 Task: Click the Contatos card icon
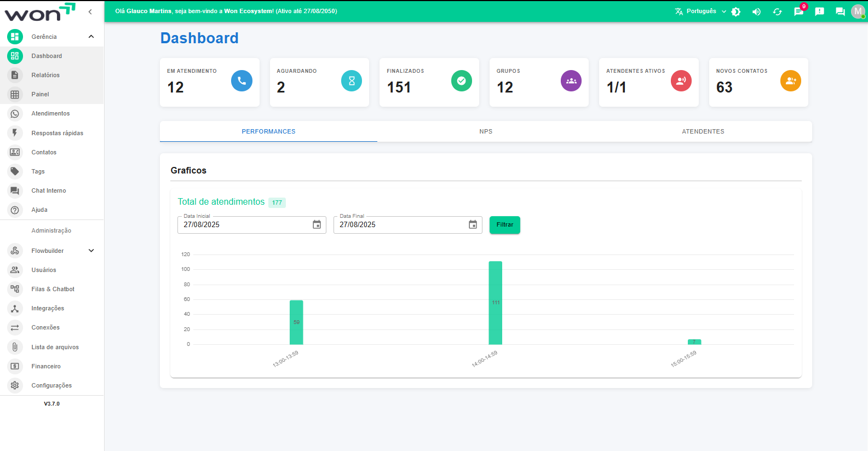click(x=15, y=152)
